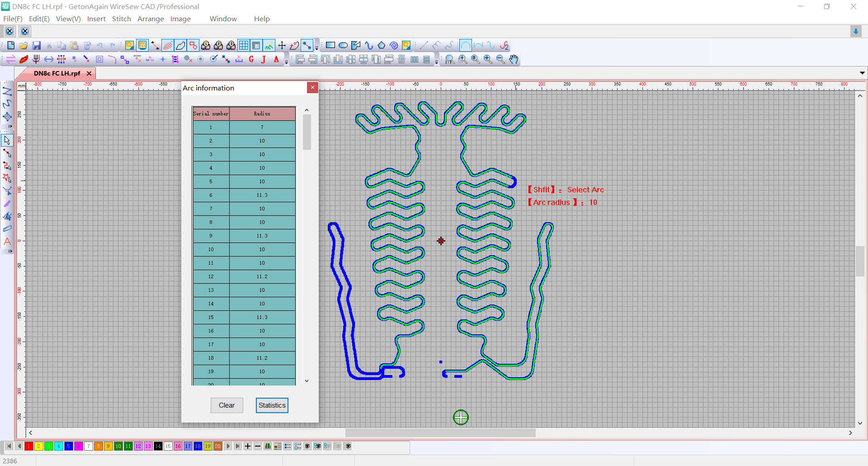Expand the alignment toolbar overflow arrow
Screen dimensions: 868x466
pos(436,62)
